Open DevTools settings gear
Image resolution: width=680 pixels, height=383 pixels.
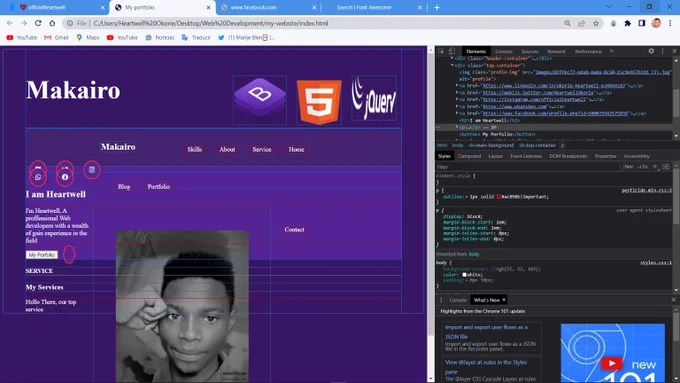point(651,51)
